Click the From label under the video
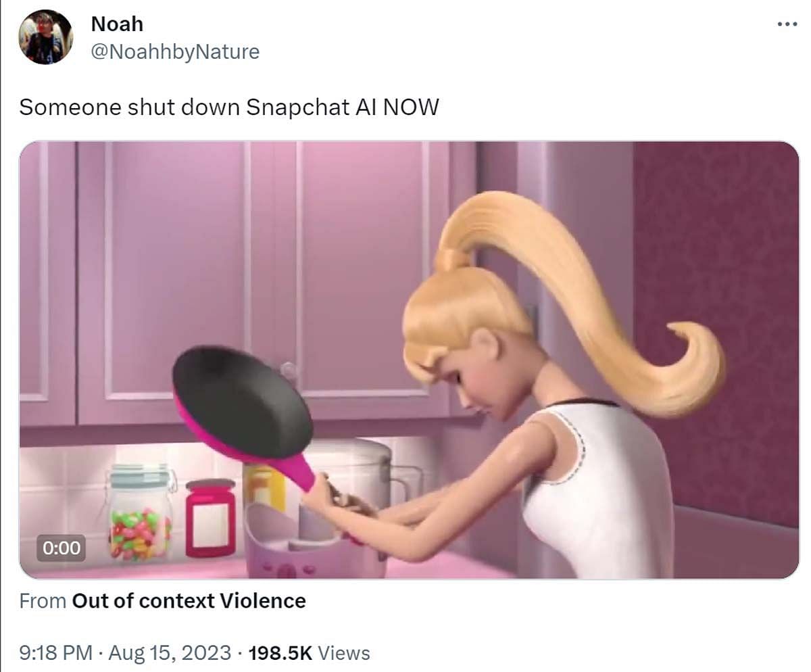 click(43, 600)
